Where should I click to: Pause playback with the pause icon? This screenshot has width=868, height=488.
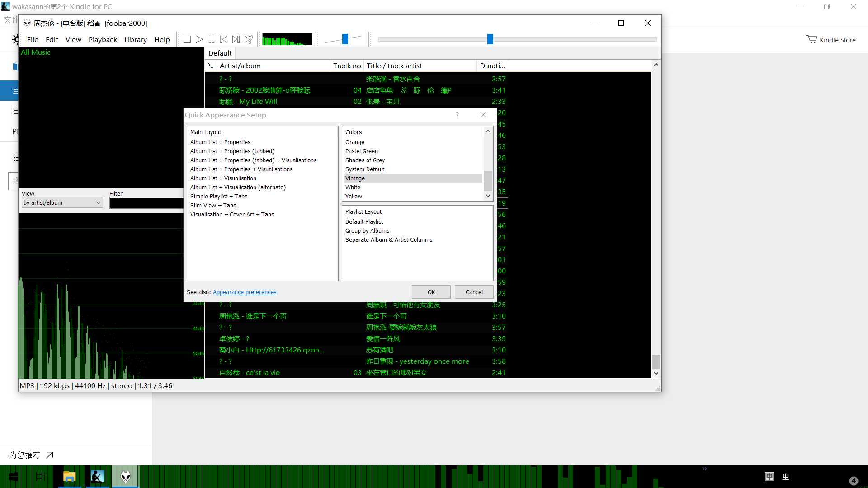[x=212, y=39]
